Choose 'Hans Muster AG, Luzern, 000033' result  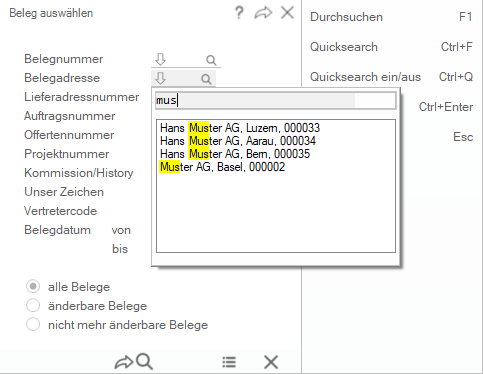(x=240, y=128)
